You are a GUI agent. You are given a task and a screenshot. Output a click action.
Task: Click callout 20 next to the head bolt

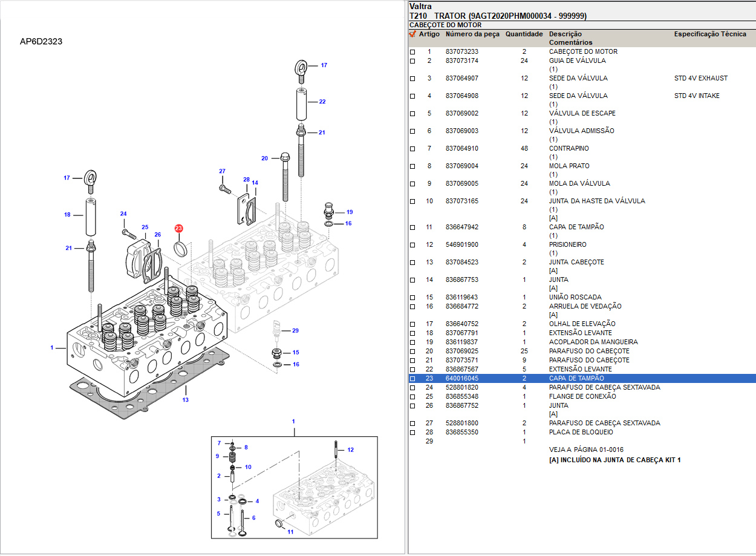point(264,159)
